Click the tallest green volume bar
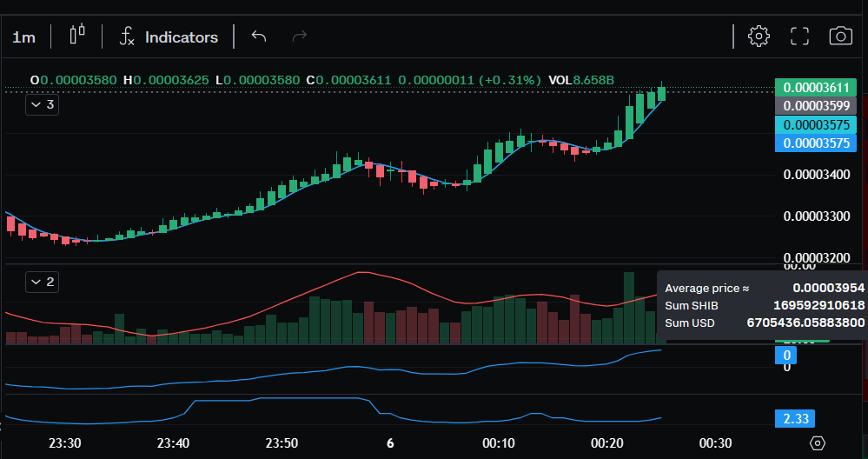 point(629,308)
